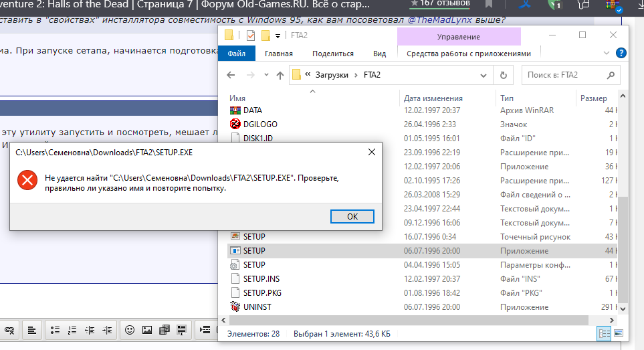
Task: Click the New folder icon in quick access toolbar
Action: pyautogui.click(x=265, y=35)
